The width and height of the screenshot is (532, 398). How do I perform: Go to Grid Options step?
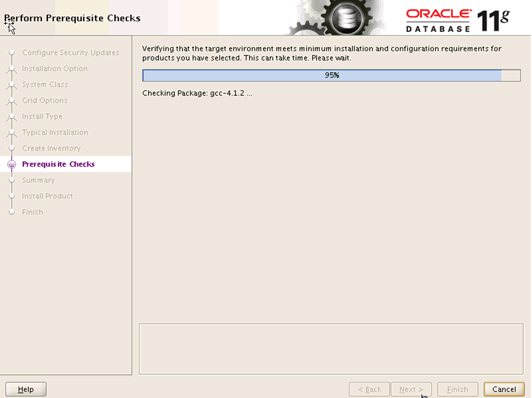[44, 100]
